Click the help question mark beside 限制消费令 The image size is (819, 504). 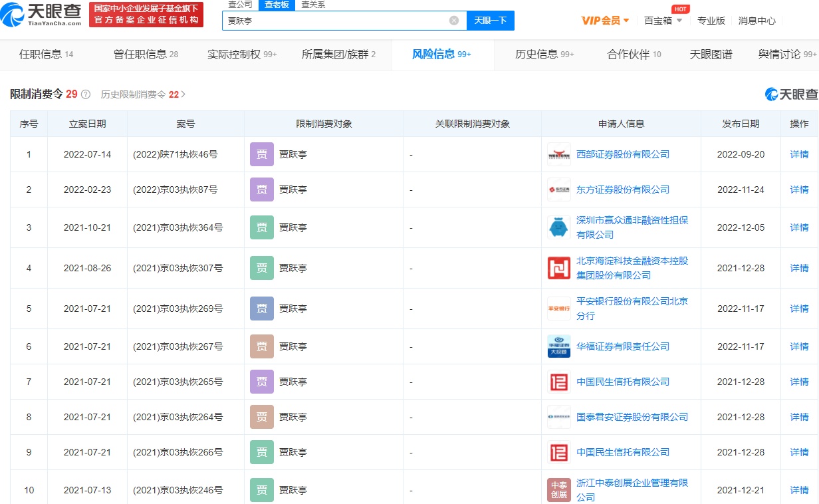pos(86,94)
